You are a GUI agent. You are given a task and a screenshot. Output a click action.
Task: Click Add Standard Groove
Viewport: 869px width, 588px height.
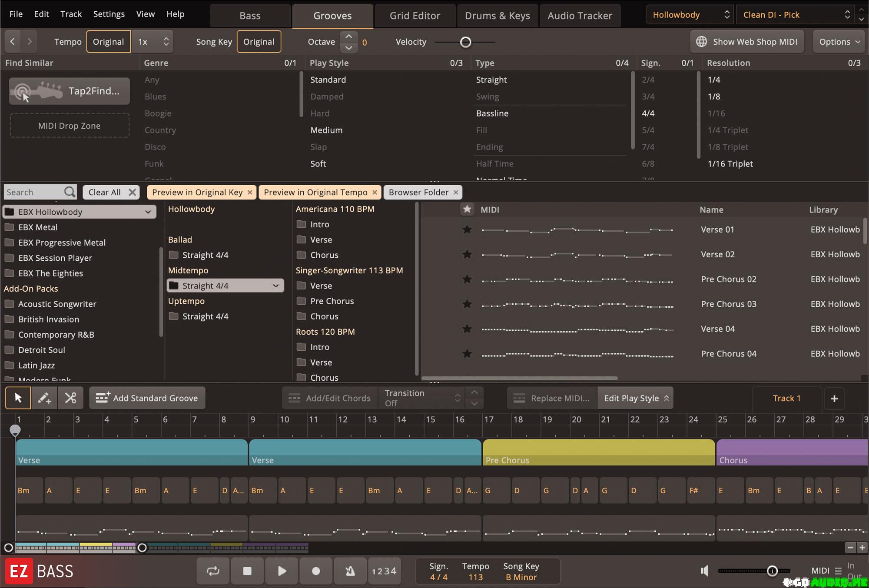(x=147, y=398)
